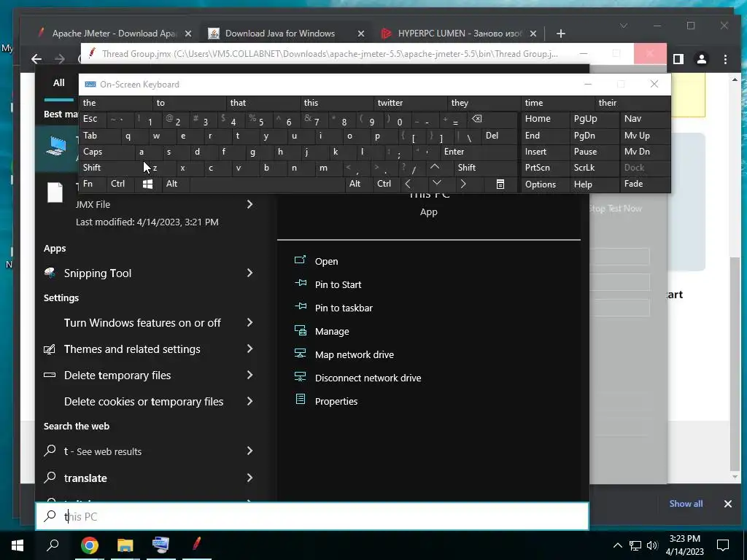The image size is (747, 560).
Task: Toggle Chrome side panel icon
Action: 678,59
